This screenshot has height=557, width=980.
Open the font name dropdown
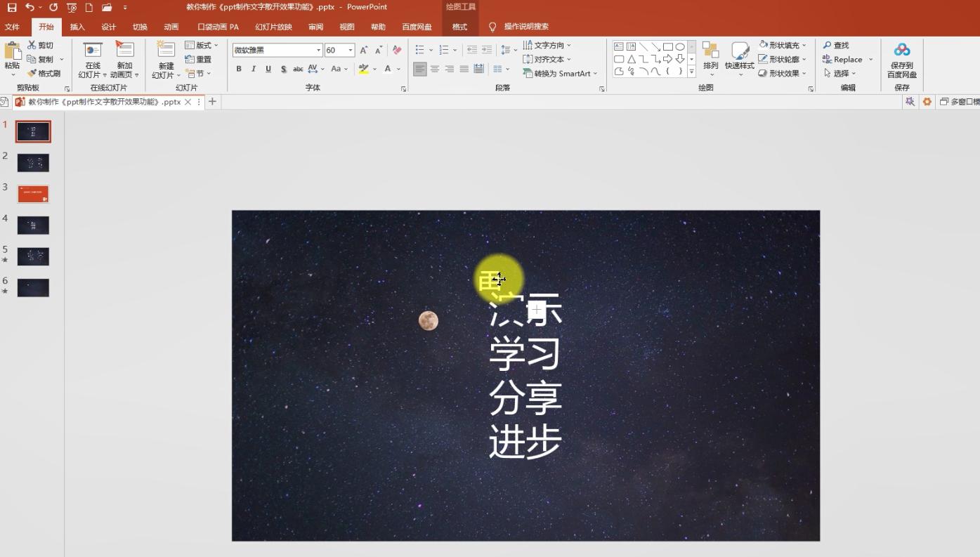pyautogui.click(x=318, y=50)
